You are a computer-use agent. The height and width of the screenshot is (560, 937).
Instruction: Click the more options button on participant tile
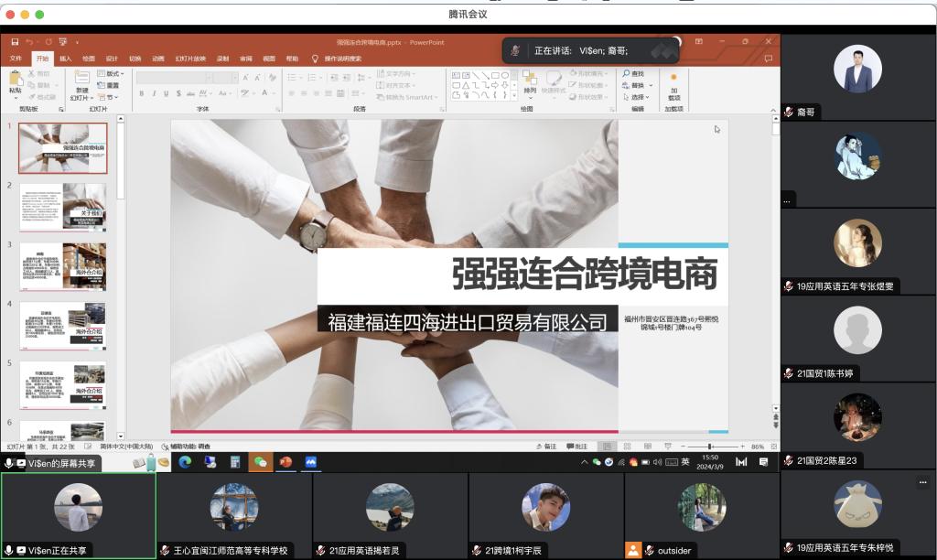(921, 481)
